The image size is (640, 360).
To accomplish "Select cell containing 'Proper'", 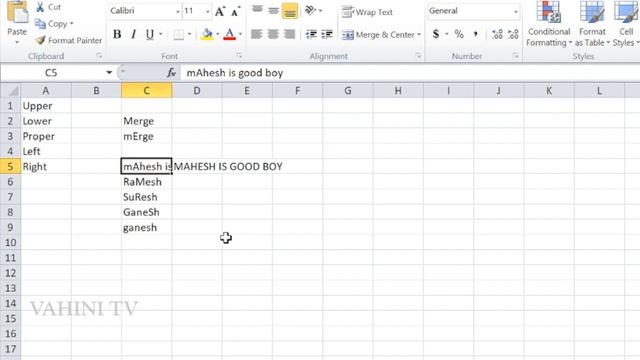I will pyautogui.click(x=46, y=136).
